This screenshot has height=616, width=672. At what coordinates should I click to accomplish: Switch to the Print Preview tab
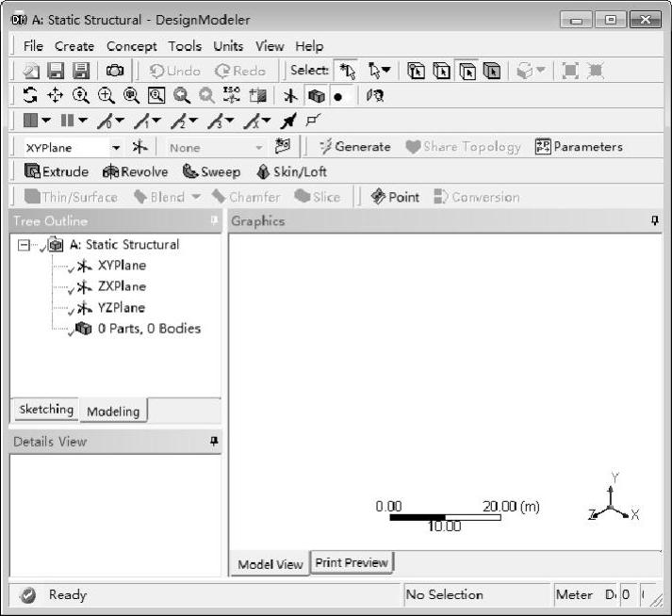352,562
